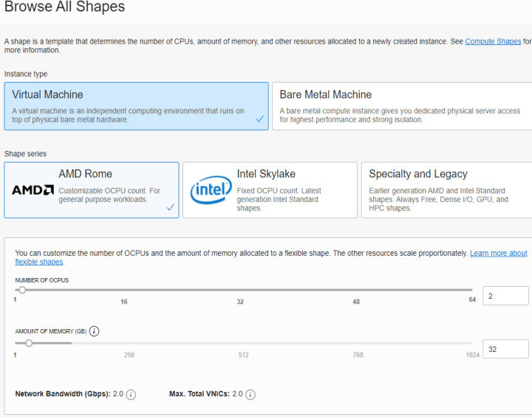The height and width of the screenshot is (417, 532).
Task: Click the AMD logo icon
Action: pos(33,190)
